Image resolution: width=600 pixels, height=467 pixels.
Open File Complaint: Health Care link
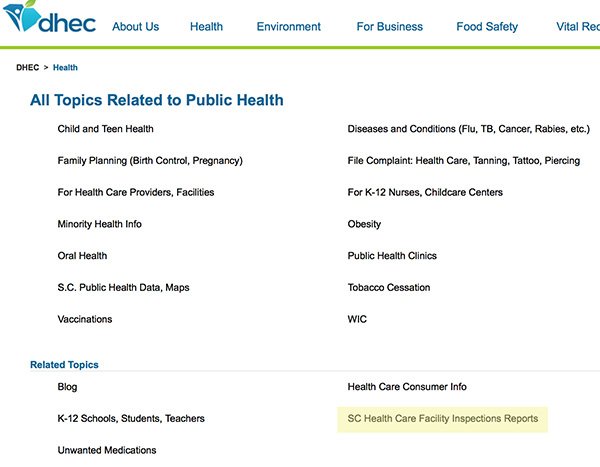tap(463, 160)
